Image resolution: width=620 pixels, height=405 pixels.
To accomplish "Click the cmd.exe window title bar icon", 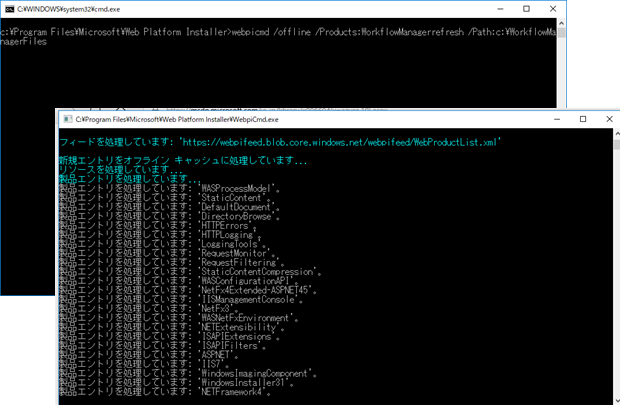I will [x=9, y=9].
